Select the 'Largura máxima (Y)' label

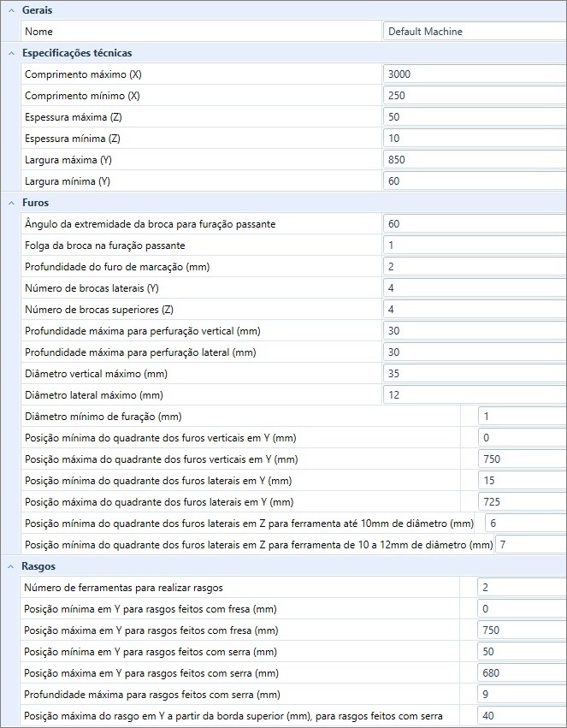point(68,160)
